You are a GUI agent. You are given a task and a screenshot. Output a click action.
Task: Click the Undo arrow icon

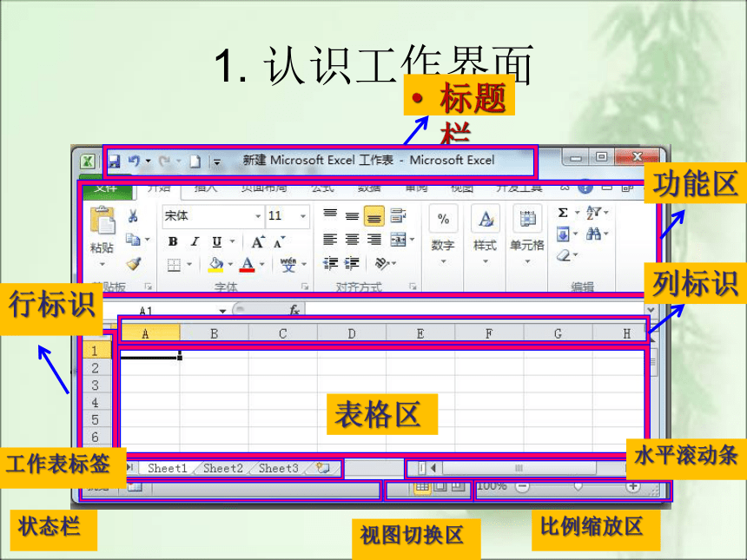tap(135, 161)
